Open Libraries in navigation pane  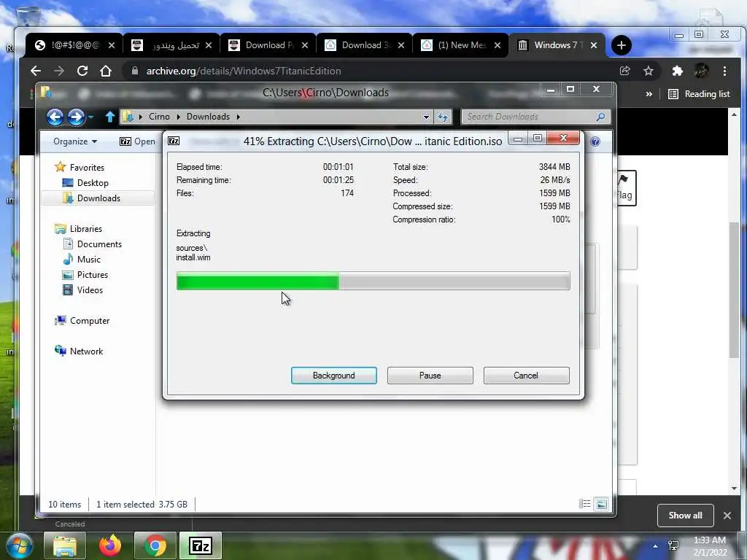pos(86,228)
